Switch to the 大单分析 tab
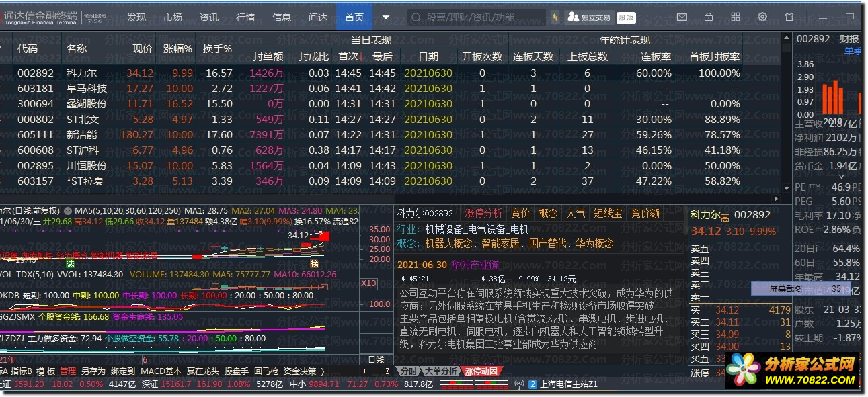Screen dimensions: 868x397 point(440,371)
